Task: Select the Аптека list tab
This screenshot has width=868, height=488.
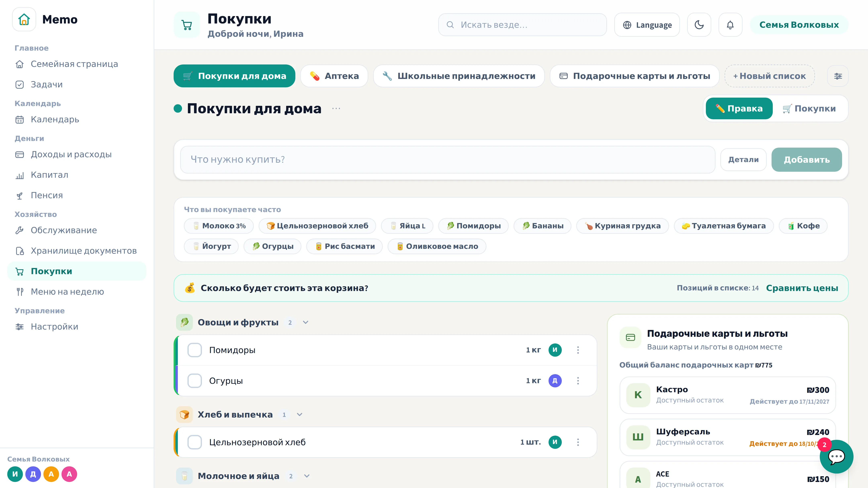Action: coord(334,76)
